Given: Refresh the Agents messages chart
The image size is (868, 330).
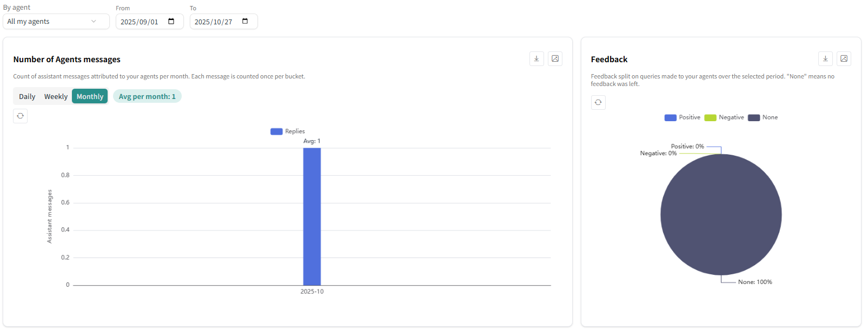Looking at the screenshot, I should 21,116.
